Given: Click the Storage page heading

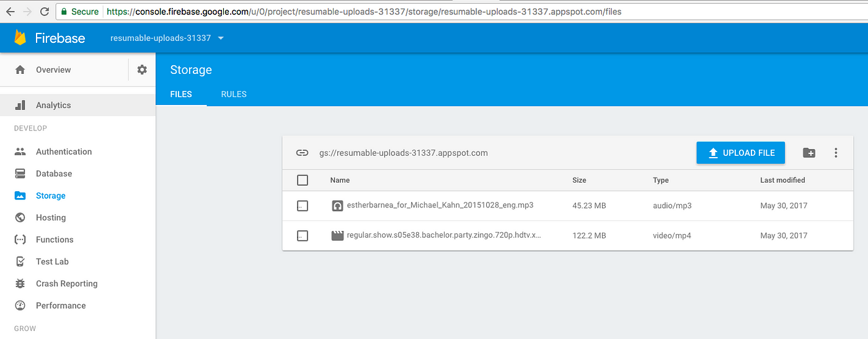Looking at the screenshot, I should click(x=191, y=70).
